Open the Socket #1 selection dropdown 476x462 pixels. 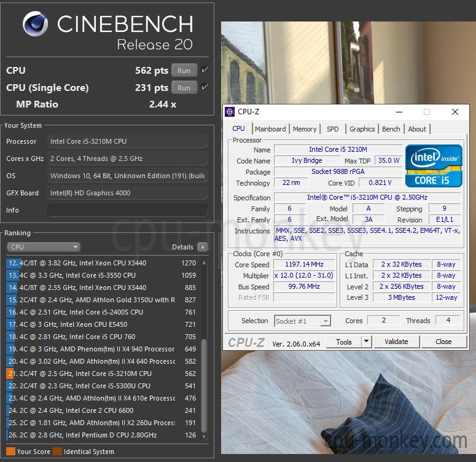point(302,321)
